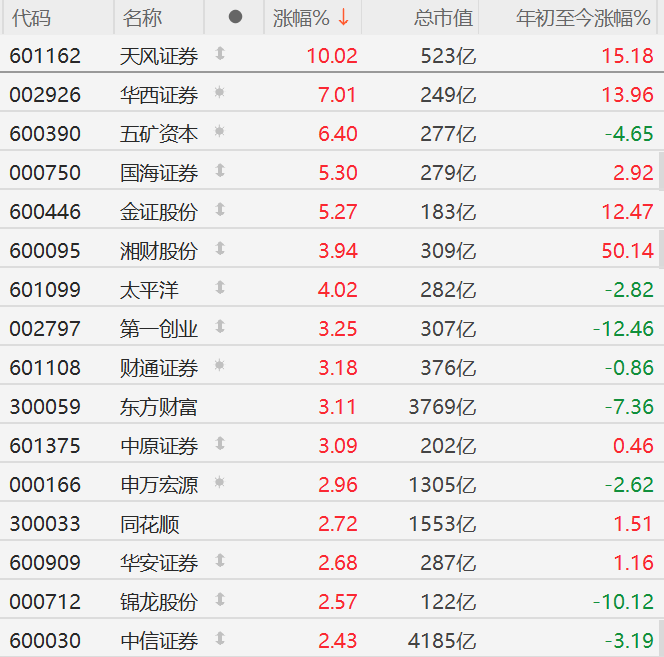Click the marker icon beside 第一创业

point(220,326)
